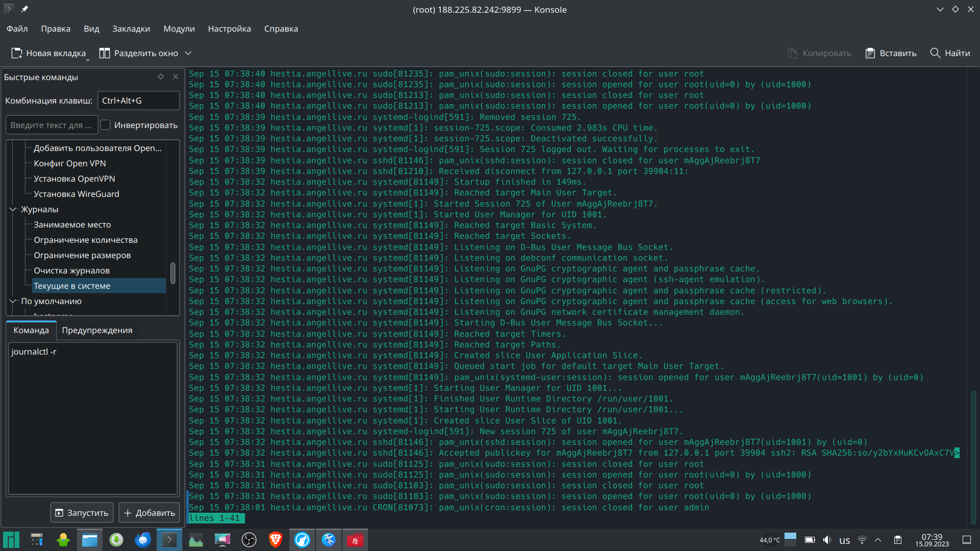The image size is (980, 551).
Task: Open the Файл menu
Action: tap(17, 29)
